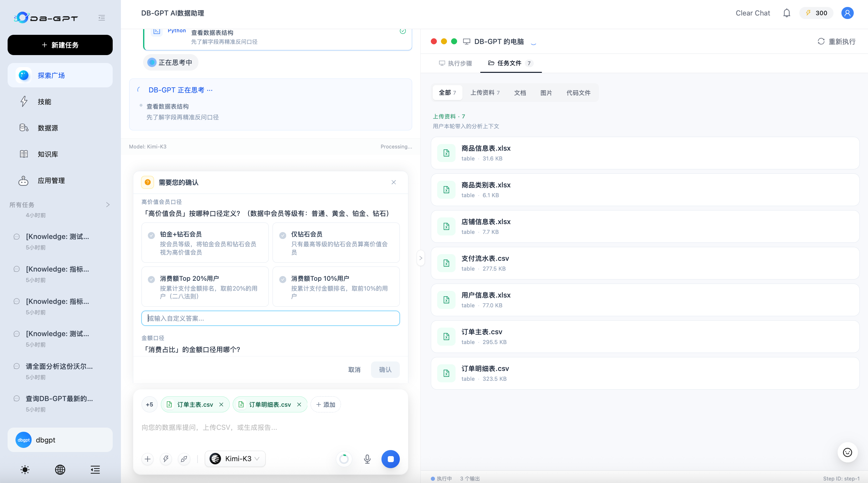Expand the 所有任务 section chevron

108,205
